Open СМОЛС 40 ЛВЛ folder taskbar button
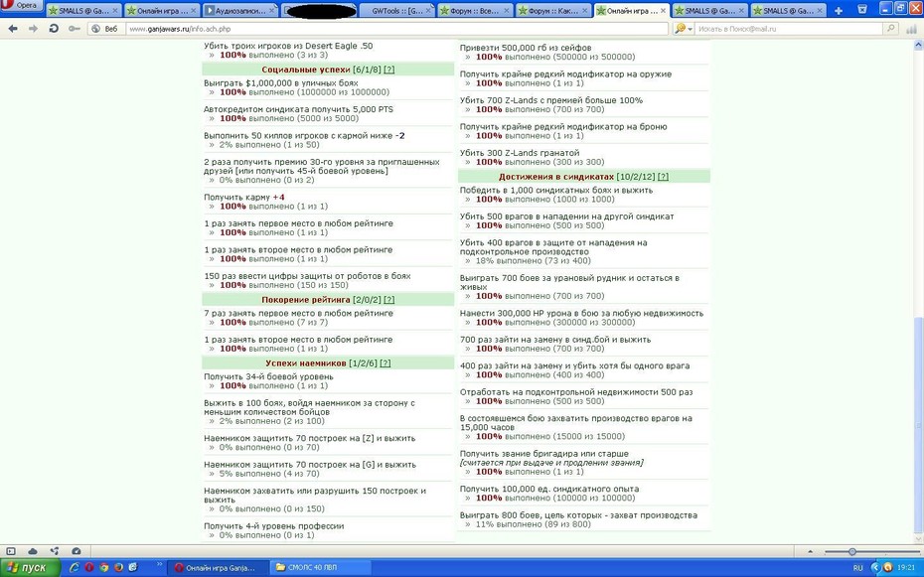This screenshot has height=577, width=924. (321, 568)
